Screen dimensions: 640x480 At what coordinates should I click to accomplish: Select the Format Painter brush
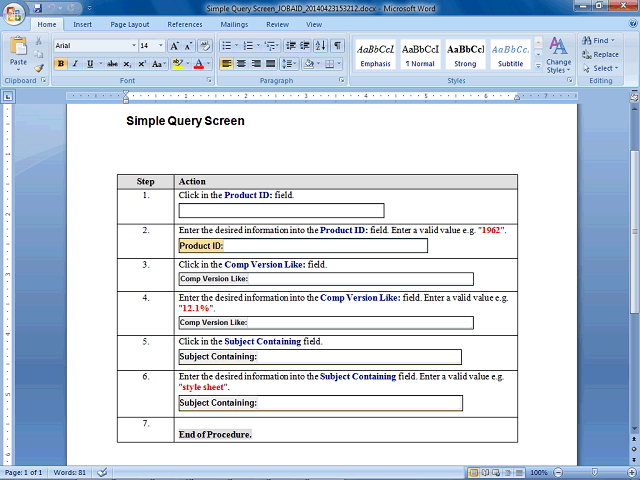click(x=38, y=68)
